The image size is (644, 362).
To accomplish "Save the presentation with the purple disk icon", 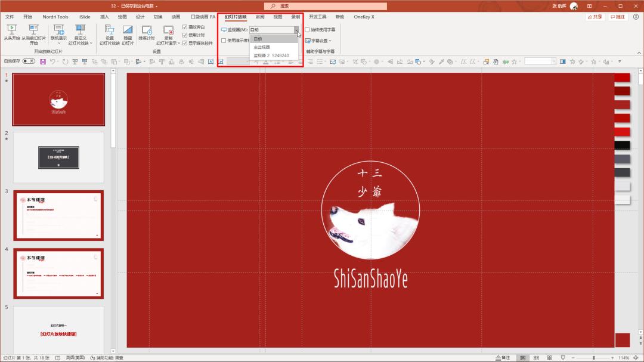I will (x=43, y=61).
